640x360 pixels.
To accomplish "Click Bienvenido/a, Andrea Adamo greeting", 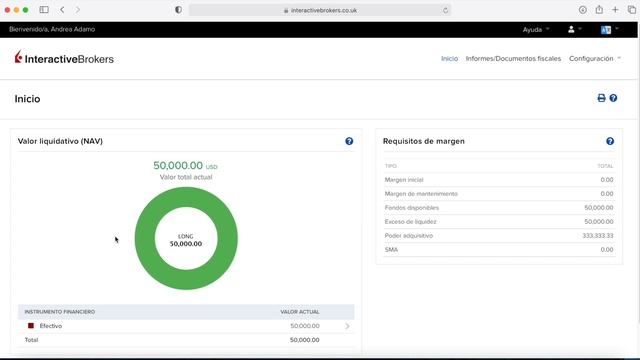I will [x=52, y=29].
